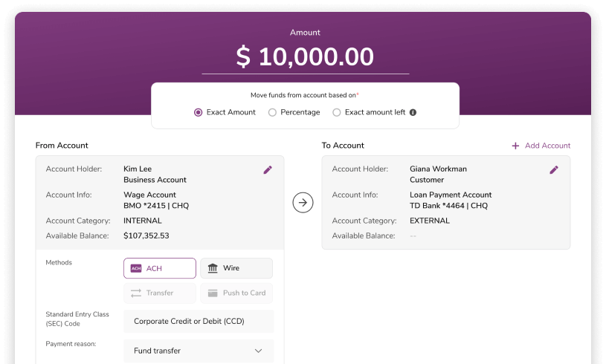The height and width of the screenshot is (364, 606).
Task: Click the Transfer arrows icon
Action: coord(136,293)
